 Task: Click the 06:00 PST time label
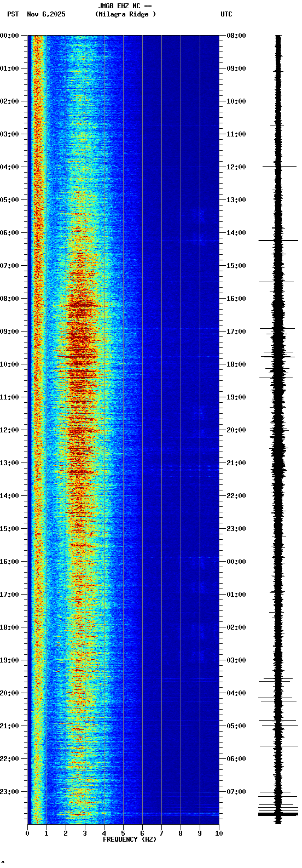pos(10,233)
